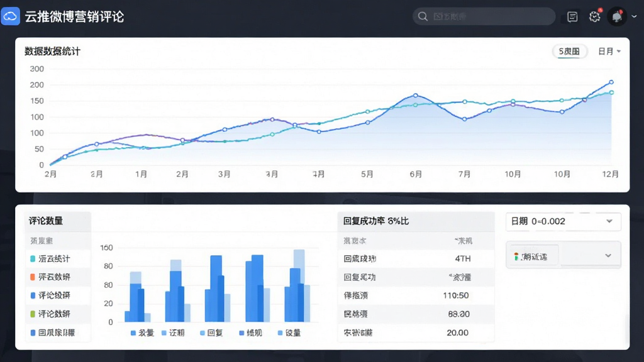The height and width of the screenshot is (362, 644).
Task: Click the magnifier icon in search bar
Action: click(x=423, y=16)
